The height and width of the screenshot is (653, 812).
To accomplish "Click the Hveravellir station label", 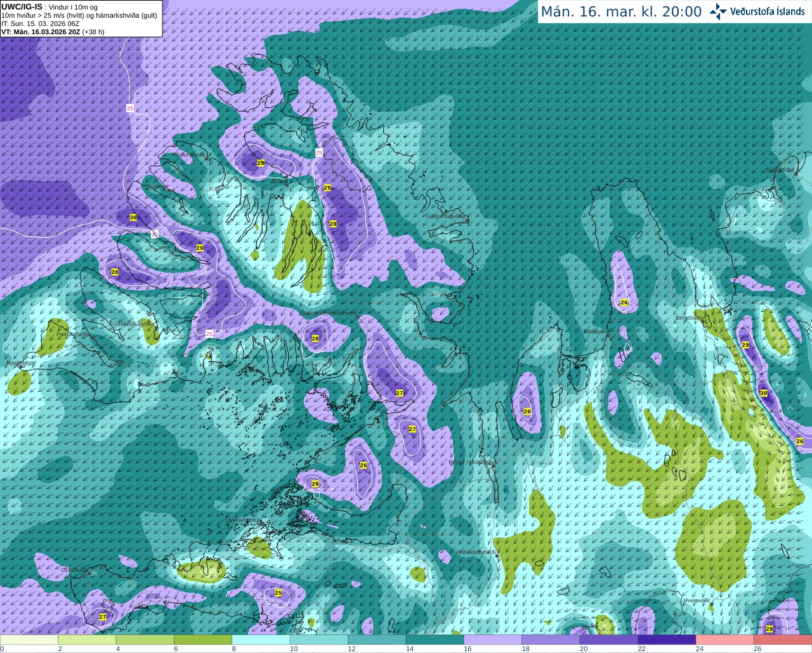I will (697, 600).
